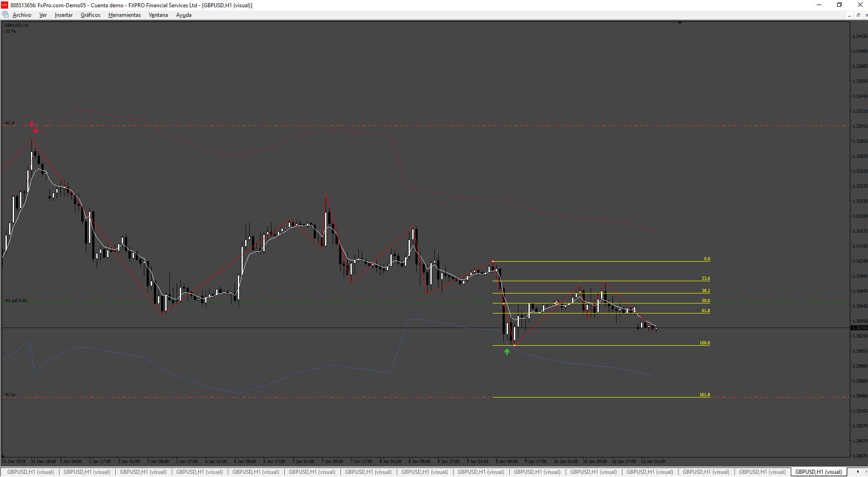
Task: Click the 1.28675 price axis label
Action: pos(860,456)
